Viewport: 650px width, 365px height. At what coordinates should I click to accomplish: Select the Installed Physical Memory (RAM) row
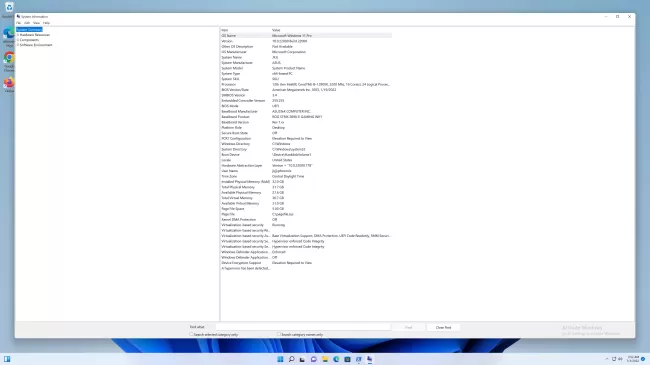306,182
